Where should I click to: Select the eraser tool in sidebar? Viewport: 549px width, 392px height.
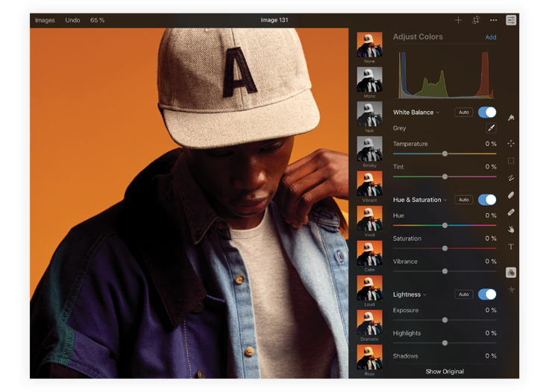511,195
